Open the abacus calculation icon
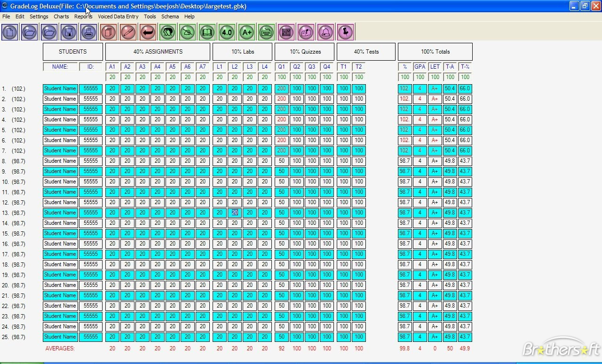 pyautogui.click(x=286, y=32)
